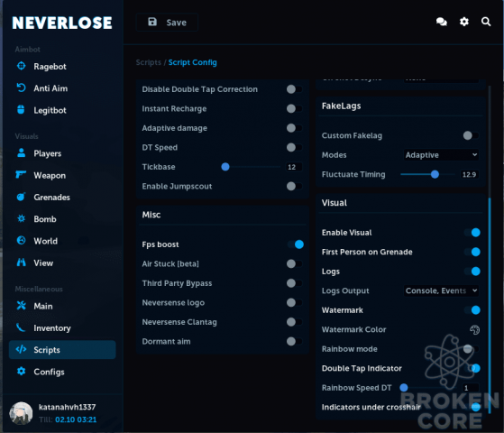Click the Tickbase value field 12

coord(294,167)
